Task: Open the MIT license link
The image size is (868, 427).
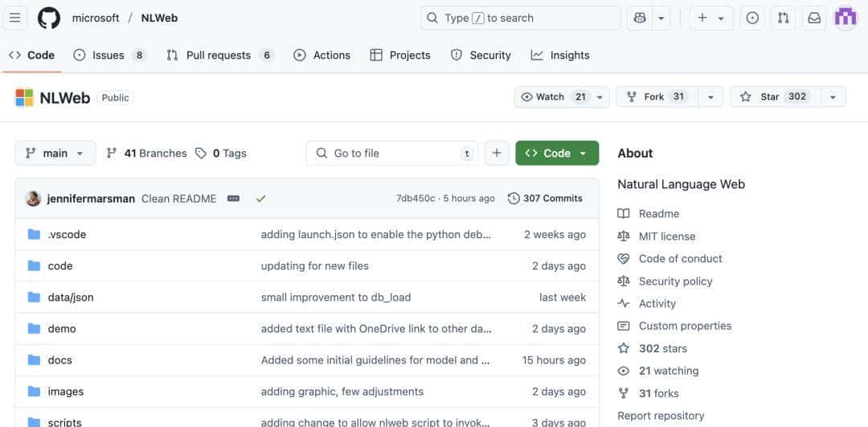Action: coord(666,236)
